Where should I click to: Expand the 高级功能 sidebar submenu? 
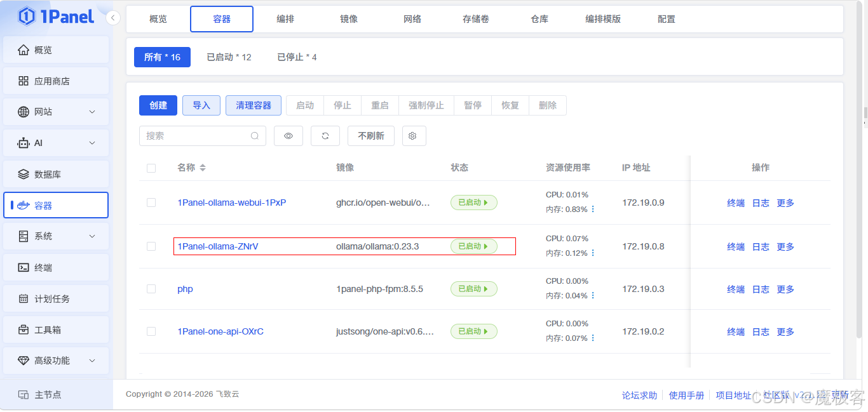[92, 361]
